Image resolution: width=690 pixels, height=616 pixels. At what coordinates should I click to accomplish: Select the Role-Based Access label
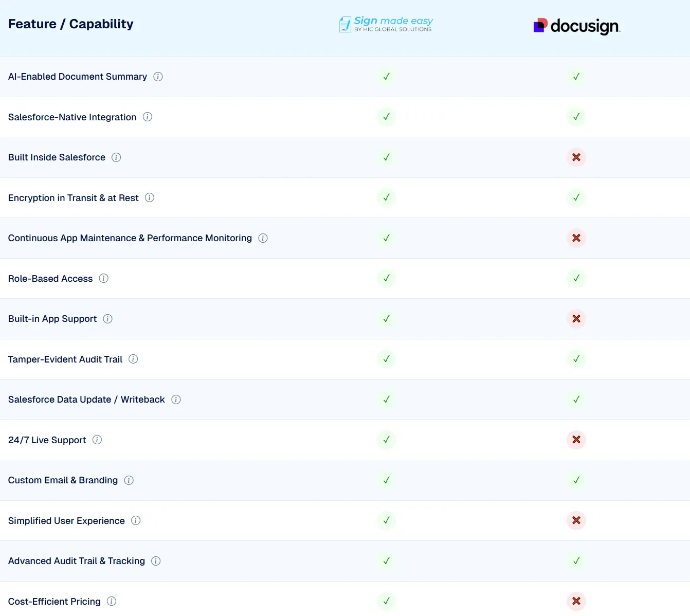click(x=50, y=279)
